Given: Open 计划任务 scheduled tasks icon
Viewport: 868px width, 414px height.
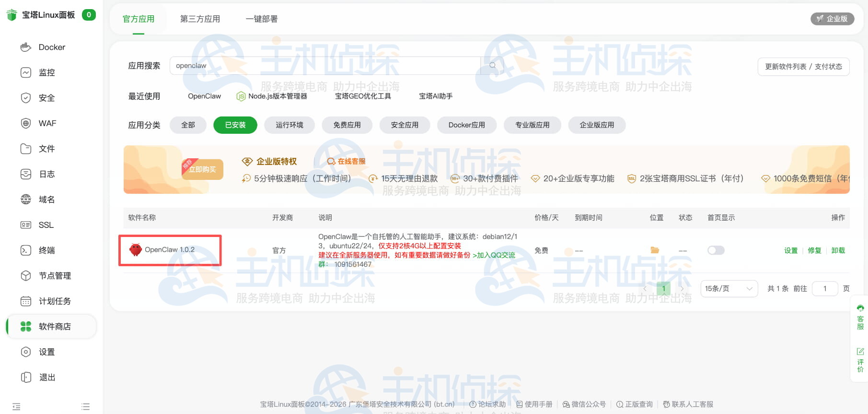Looking at the screenshot, I should (26, 301).
